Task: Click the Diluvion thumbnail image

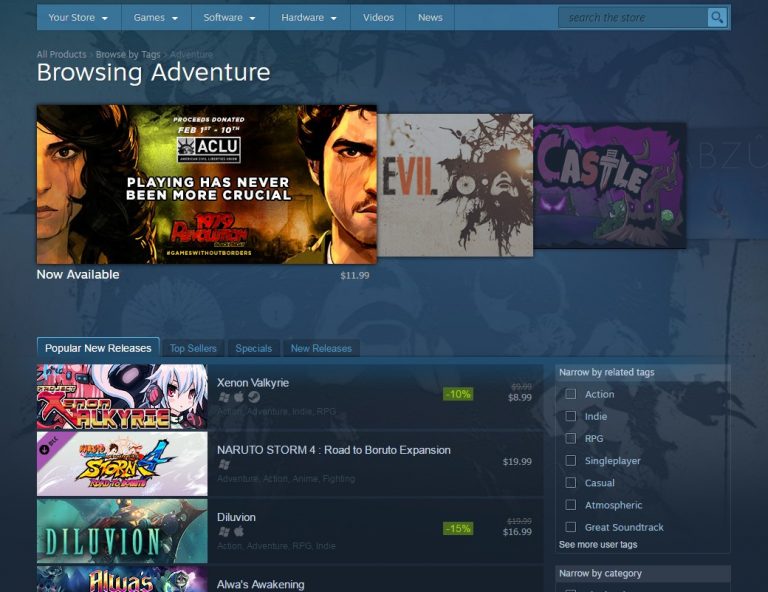Action: coord(122,531)
